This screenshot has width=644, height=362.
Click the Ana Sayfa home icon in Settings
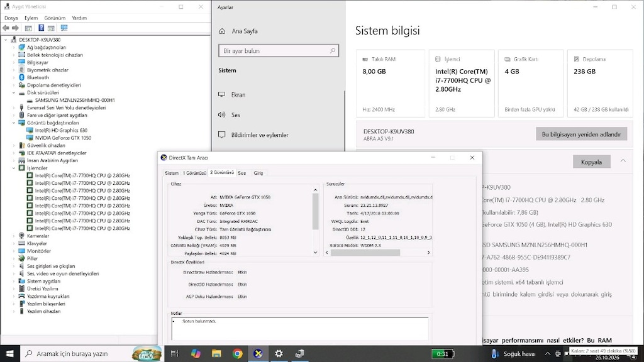(x=222, y=31)
